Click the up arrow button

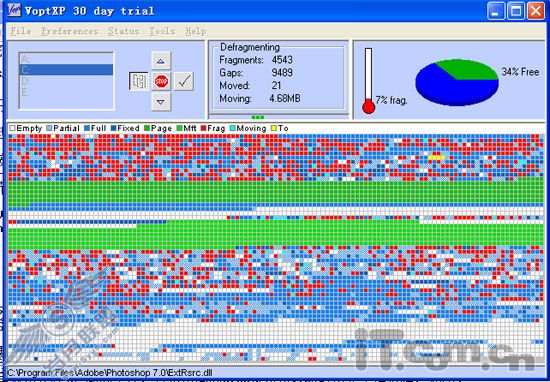[x=161, y=61]
